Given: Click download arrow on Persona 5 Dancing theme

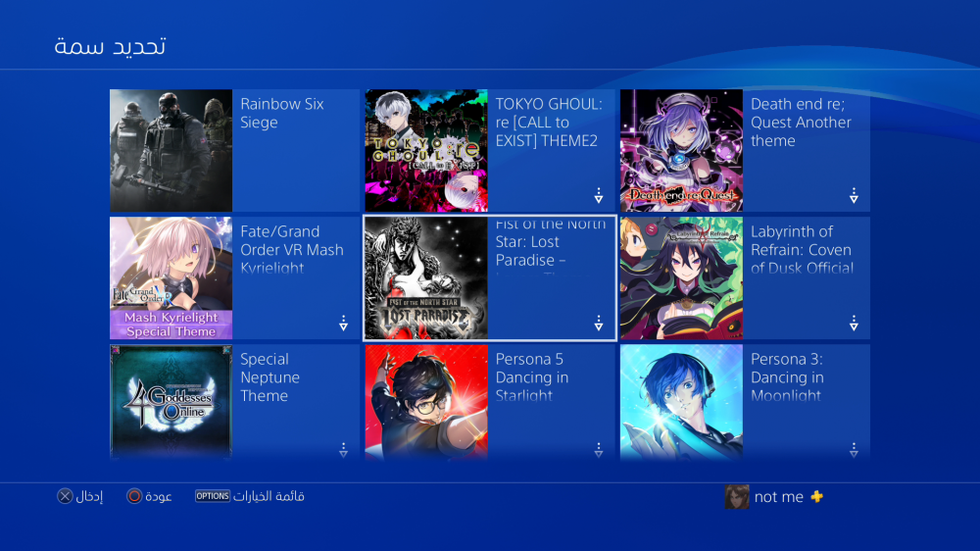Looking at the screenshot, I should pos(598,450).
